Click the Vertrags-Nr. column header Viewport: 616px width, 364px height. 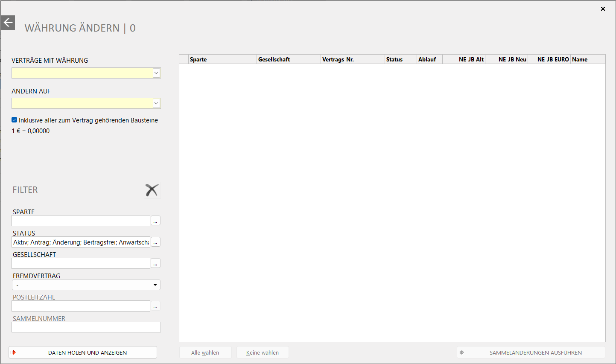click(x=352, y=59)
